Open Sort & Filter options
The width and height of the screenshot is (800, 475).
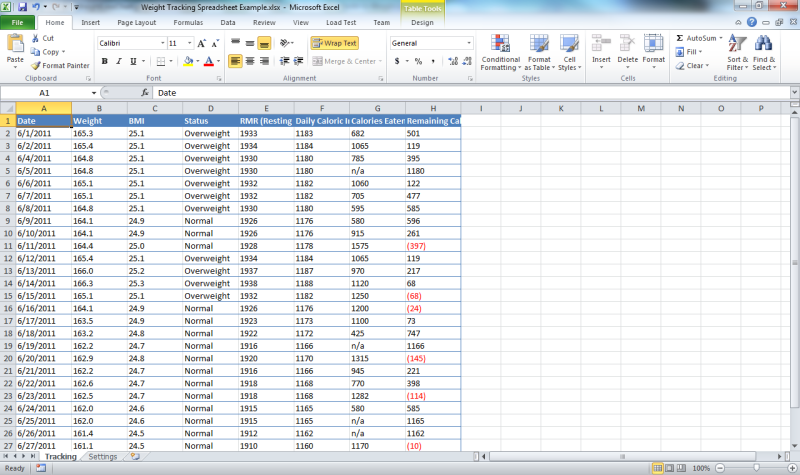(737, 53)
